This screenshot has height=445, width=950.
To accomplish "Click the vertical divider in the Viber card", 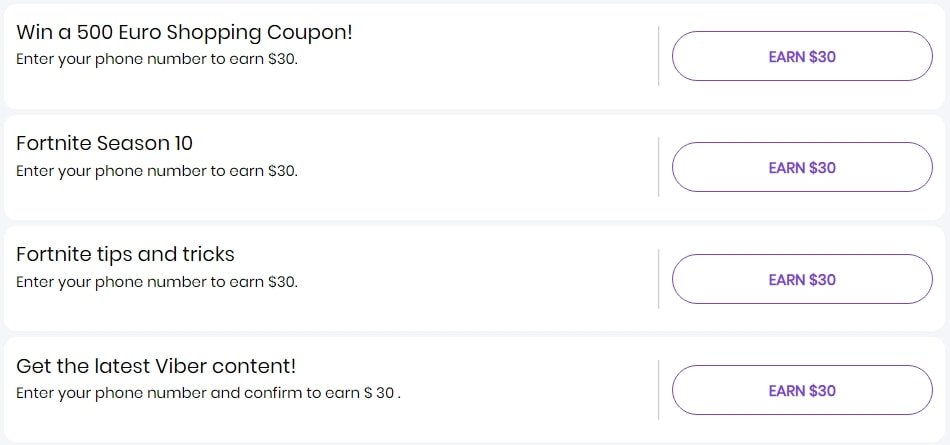I will (x=659, y=390).
